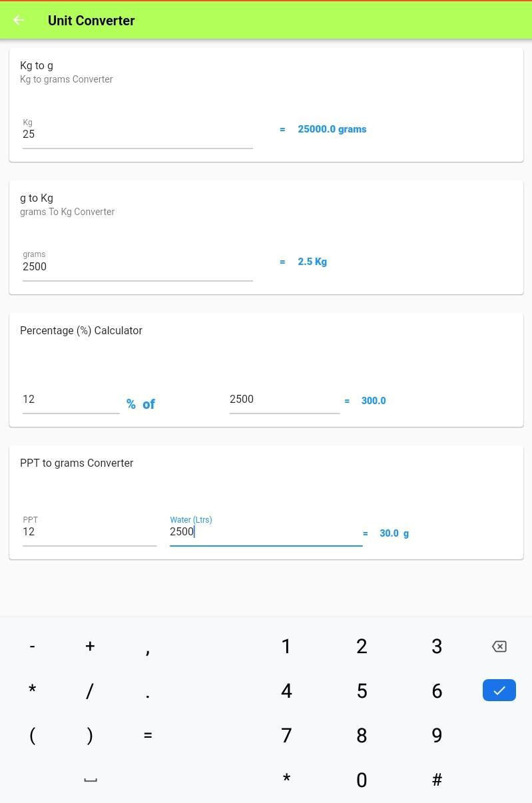Image resolution: width=532 pixels, height=803 pixels.
Task: Focus the PPT input field
Action: 90,529
